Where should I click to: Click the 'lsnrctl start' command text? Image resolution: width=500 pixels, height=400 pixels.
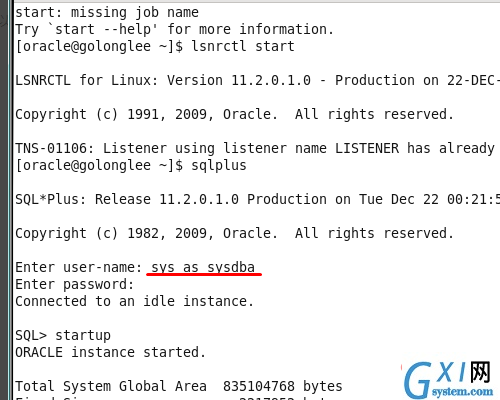pos(243,46)
